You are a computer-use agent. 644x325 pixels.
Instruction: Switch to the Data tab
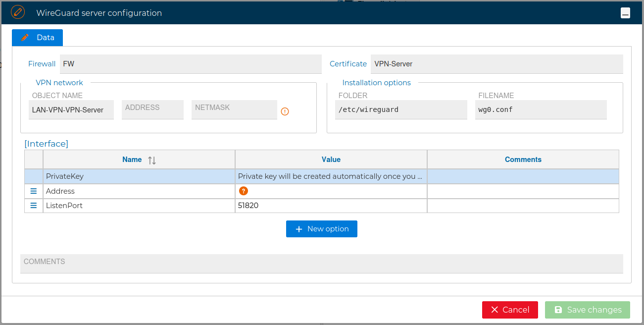[38, 38]
